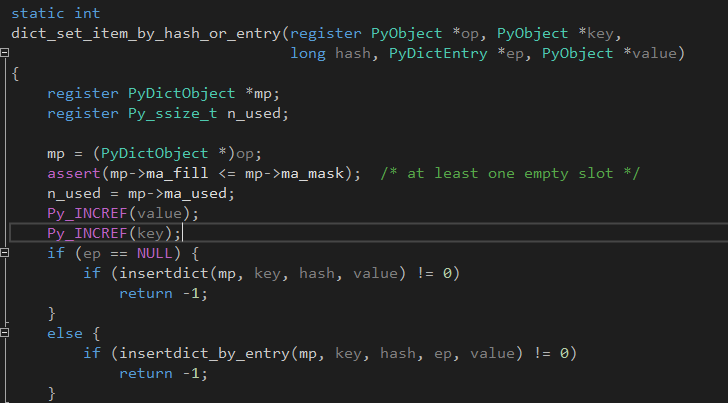Click the comment 'at least one empty slot'
Image resolution: width=728 pixels, height=403 pixels.
coord(510,174)
